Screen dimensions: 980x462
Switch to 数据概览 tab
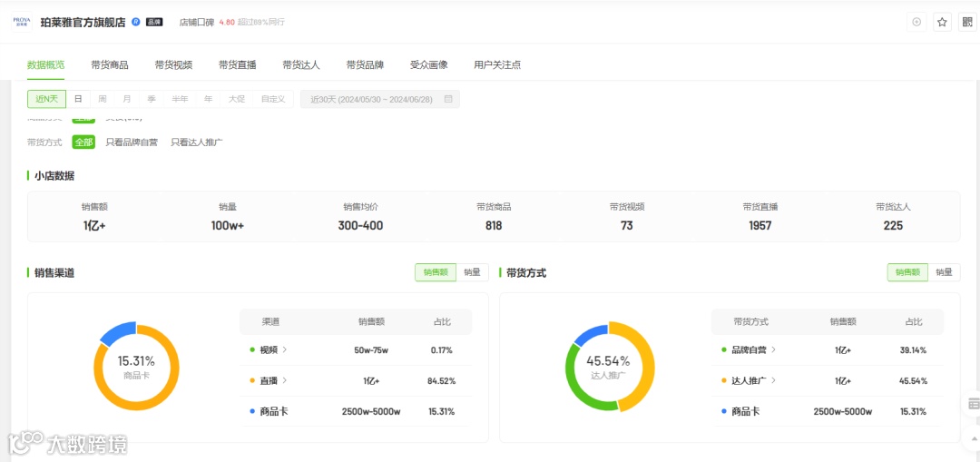point(45,64)
